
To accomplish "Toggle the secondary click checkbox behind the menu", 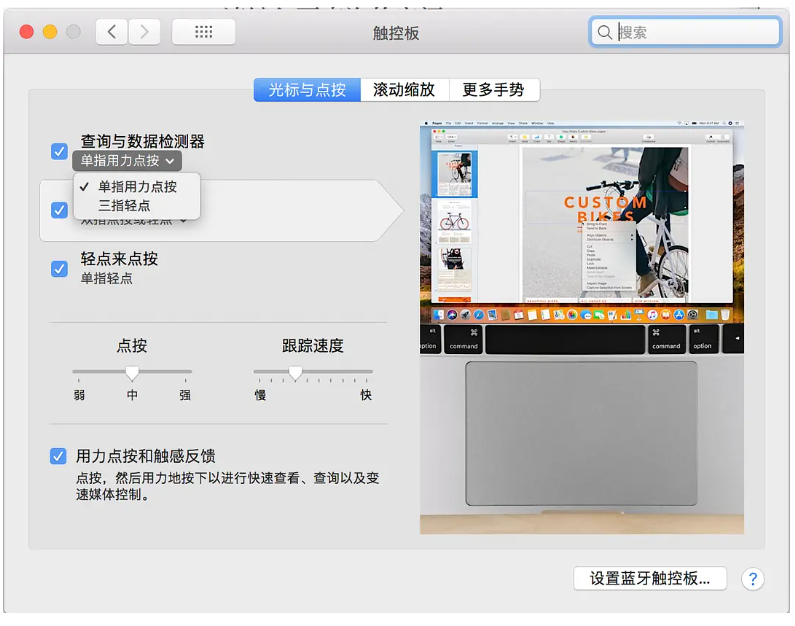I will (59, 210).
